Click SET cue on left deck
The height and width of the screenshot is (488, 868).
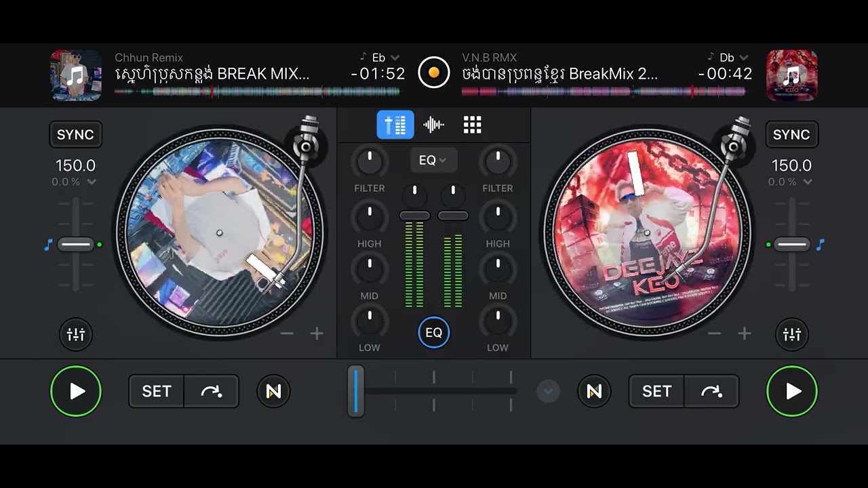click(157, 391)
